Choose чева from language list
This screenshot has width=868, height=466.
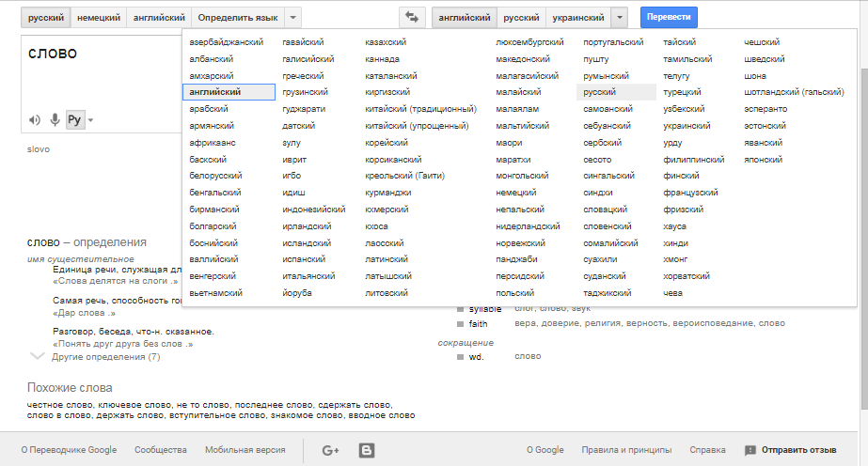tap(672, 293)
